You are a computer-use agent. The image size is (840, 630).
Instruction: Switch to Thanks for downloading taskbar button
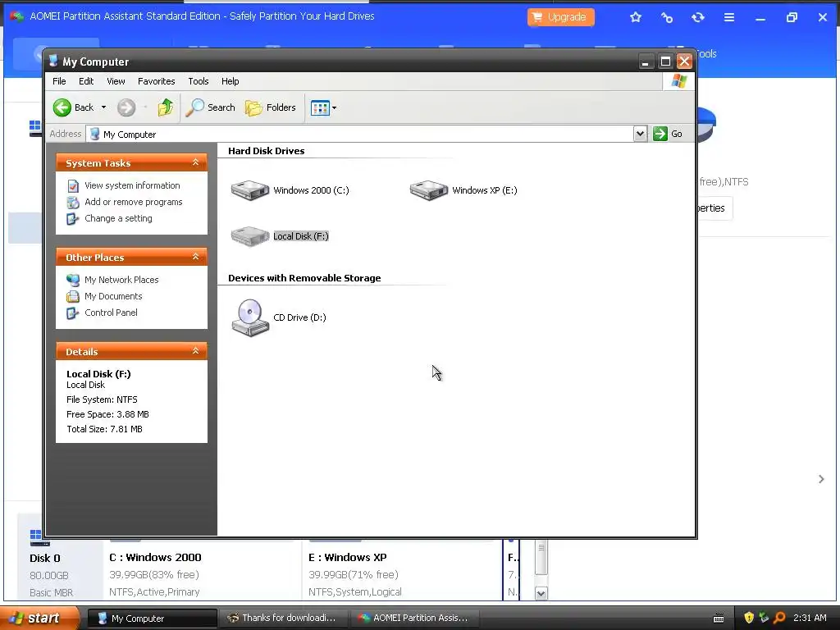pos(283,619)
